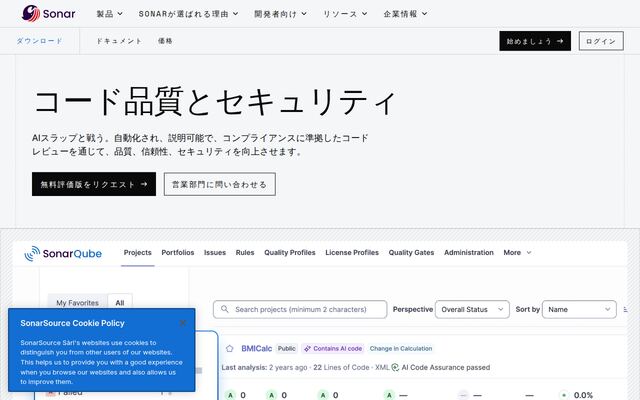Go to the ダウンロード link
This screenshot has width=640, height=400.
pyautogui.click(x=39, y=41)
